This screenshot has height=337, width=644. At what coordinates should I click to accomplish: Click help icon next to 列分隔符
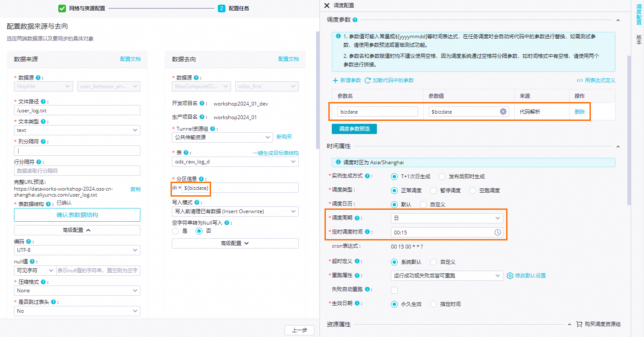[43, 142]
